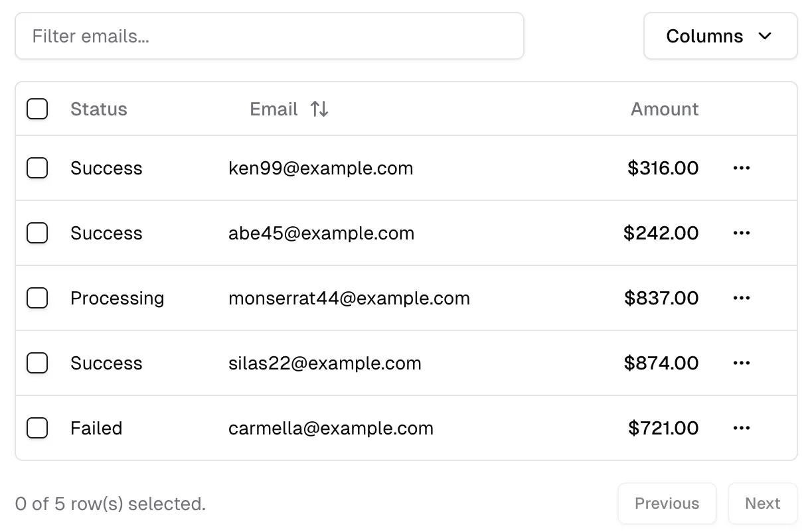Click the chevron in the Columns button
The image size is (810, 532).
tap(765, 36)
